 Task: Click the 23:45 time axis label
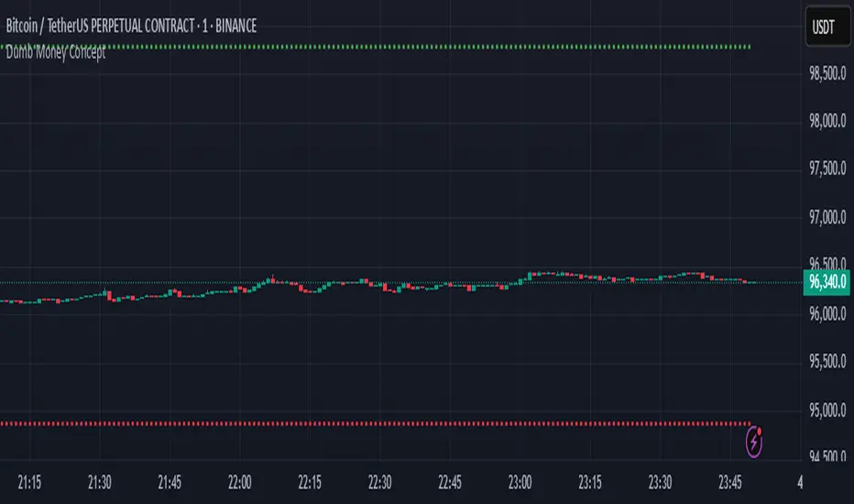click(x=730, y=481)
